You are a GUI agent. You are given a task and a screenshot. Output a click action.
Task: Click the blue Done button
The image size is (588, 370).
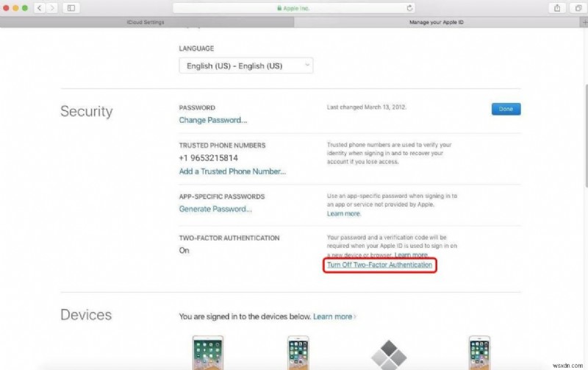[506, 109]
